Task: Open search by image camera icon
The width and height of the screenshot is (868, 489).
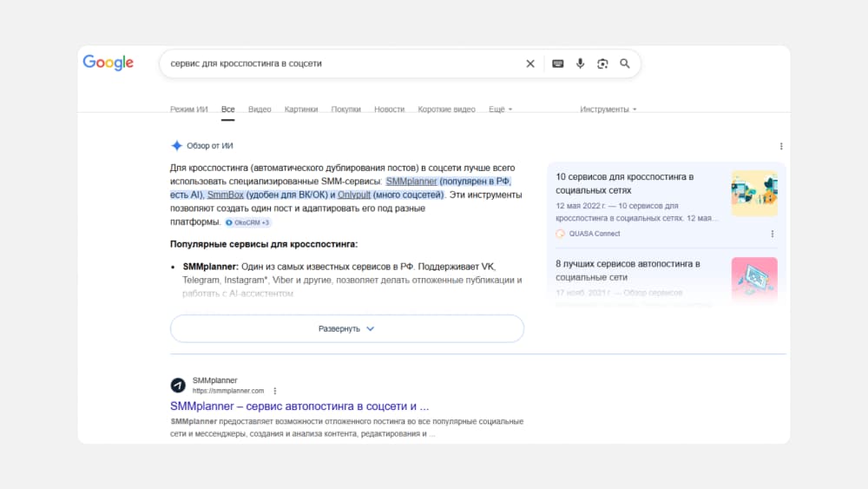Action: (602, 63)
